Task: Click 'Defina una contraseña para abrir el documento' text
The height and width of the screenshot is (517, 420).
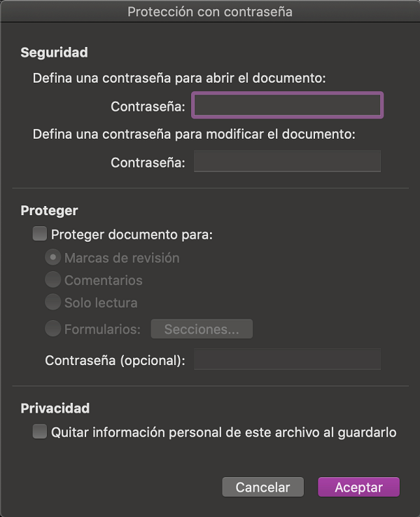Action: [x=179, y=78]
